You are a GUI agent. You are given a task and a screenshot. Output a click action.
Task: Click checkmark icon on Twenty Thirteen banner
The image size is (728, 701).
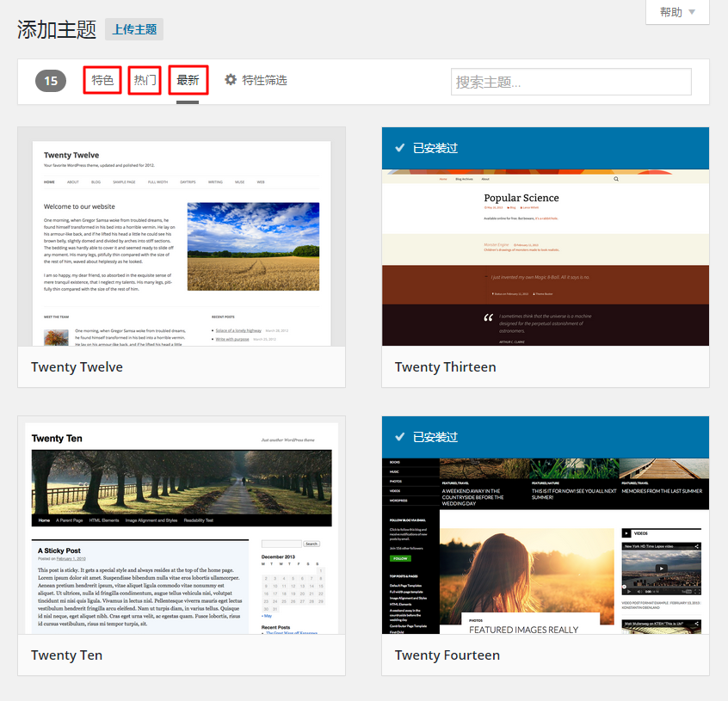(400, 148)
